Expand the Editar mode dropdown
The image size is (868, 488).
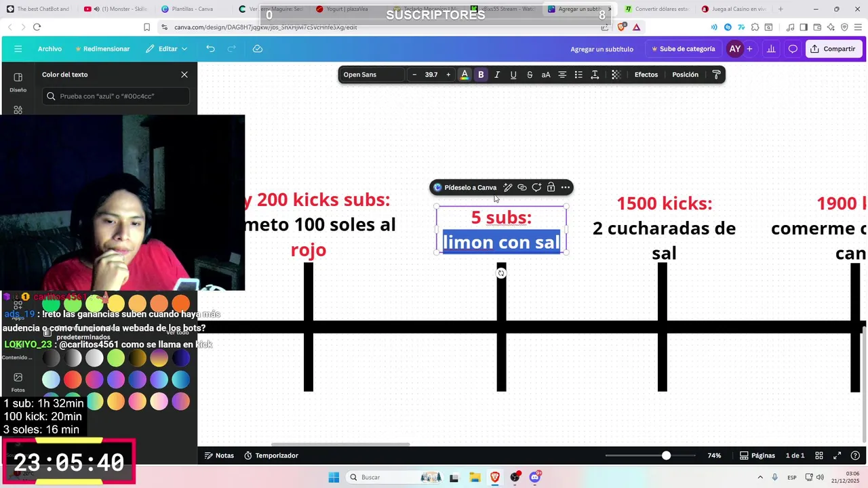(167, 49)
